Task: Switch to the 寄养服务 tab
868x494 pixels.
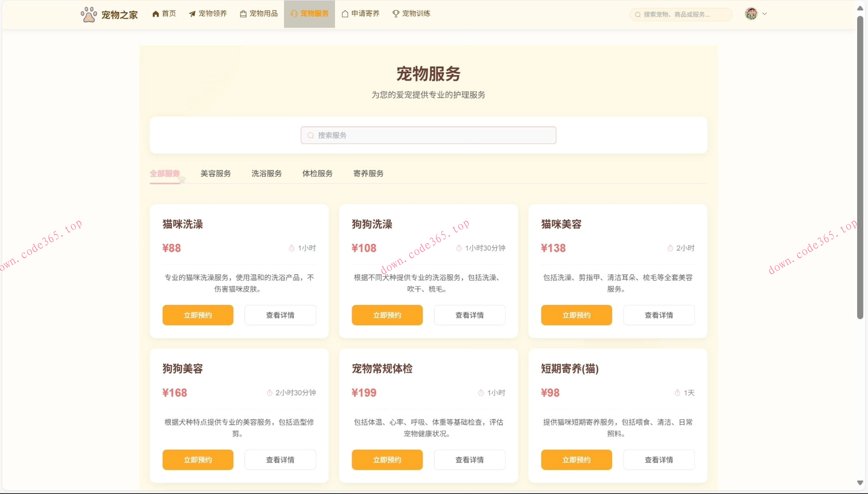Action: pos(368,173)
